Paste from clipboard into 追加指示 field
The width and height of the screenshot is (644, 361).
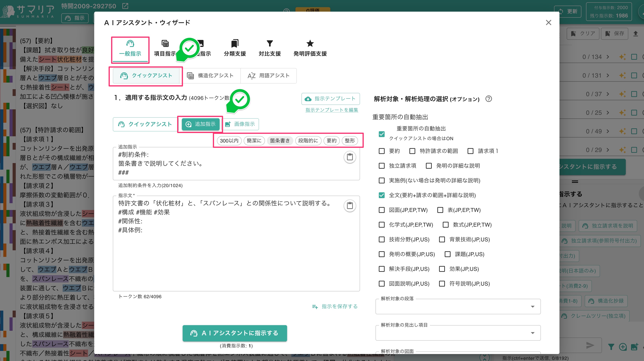pyautogui.click(x=350, y=157)
